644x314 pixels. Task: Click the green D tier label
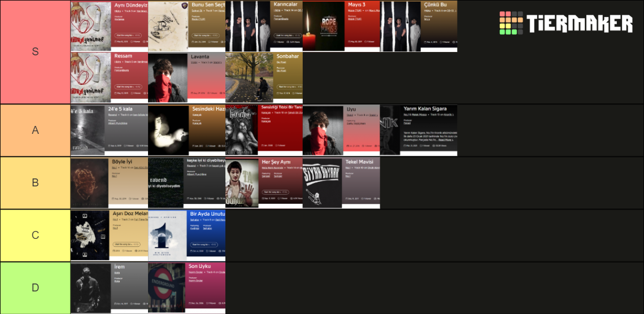(x=36, y=287)
